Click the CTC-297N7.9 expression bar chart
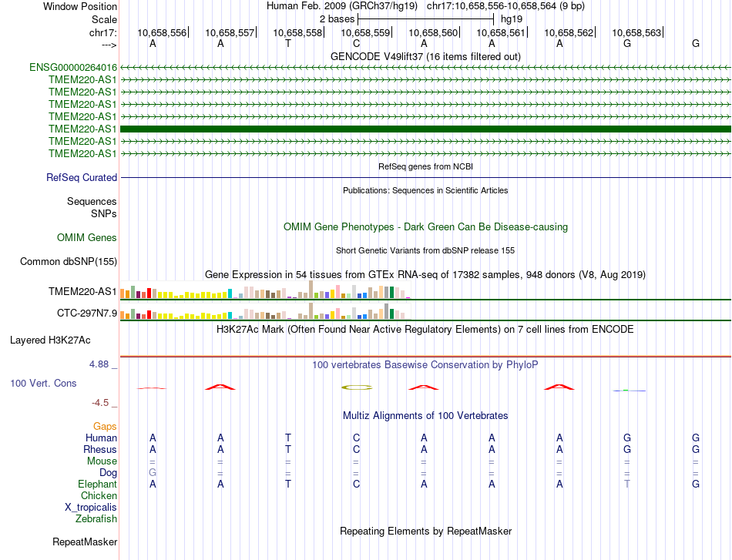The height and width of the screenshot is (560, 732). tap(265, 311)
